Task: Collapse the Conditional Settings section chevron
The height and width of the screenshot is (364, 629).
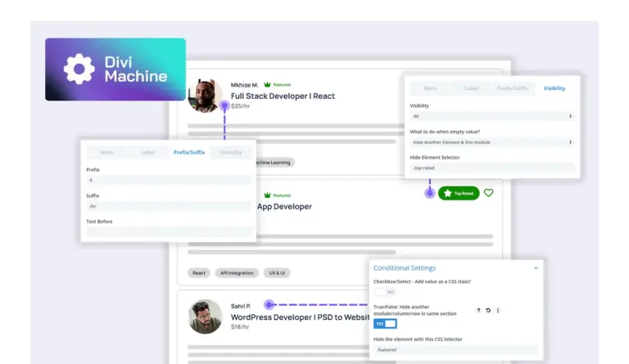Action: 536,268
